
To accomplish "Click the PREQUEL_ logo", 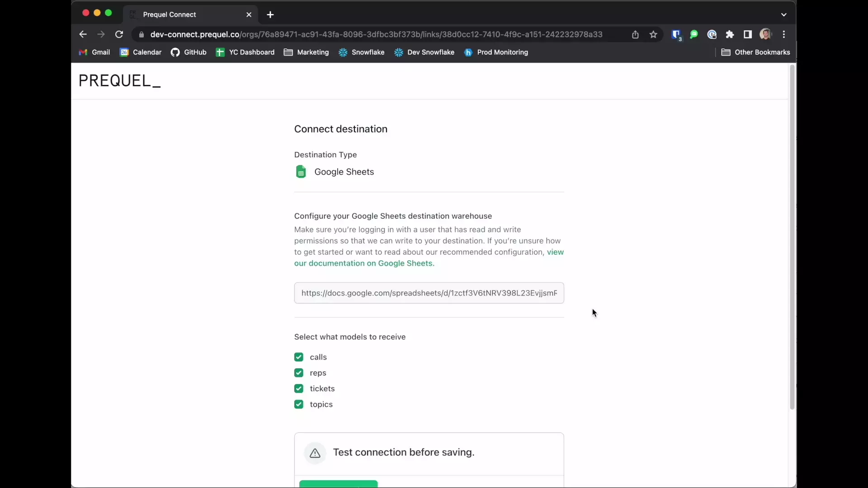I will click(x=120, y=81).
